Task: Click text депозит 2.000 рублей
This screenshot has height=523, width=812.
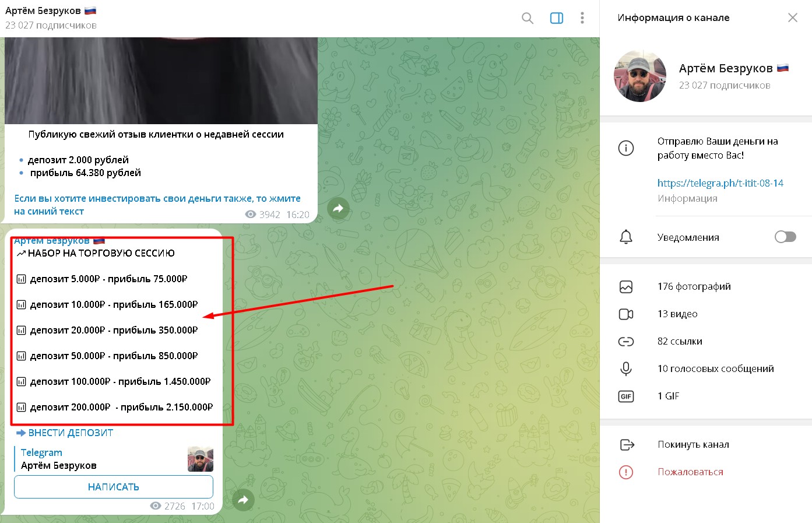Action: (x=78, y=160)
